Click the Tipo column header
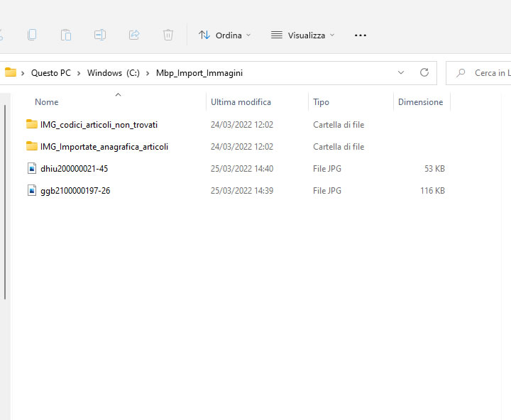The width and height of the screenshot is (511, 420). [321, 102]
